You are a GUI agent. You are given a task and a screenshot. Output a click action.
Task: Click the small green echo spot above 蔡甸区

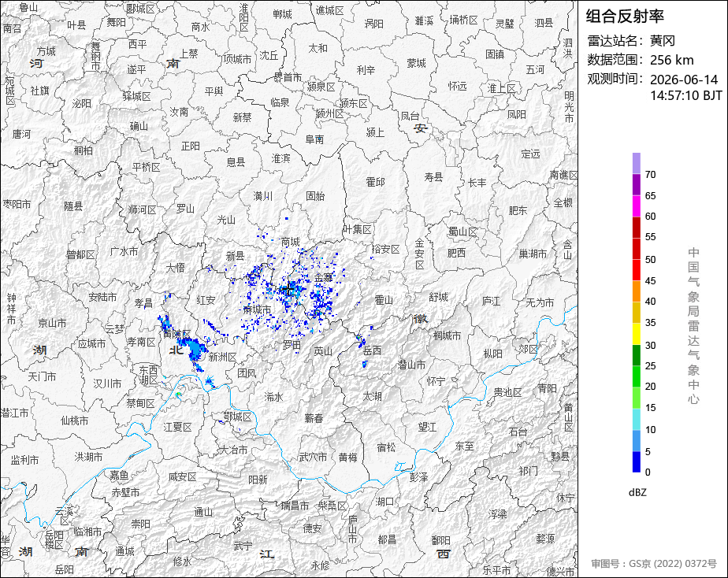pos(178,395)
